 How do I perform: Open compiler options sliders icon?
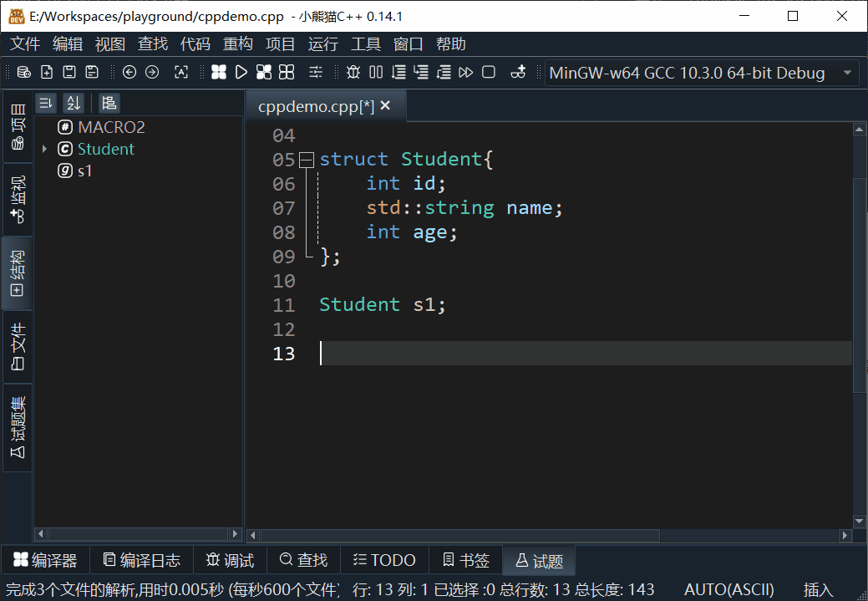tap(316, 73)
